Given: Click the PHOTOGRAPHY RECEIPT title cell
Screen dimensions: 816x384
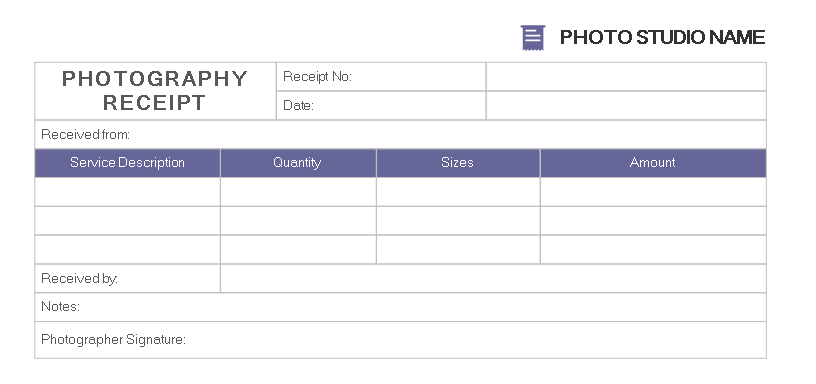Looking at the screenshot, I should tap(155, 91).
